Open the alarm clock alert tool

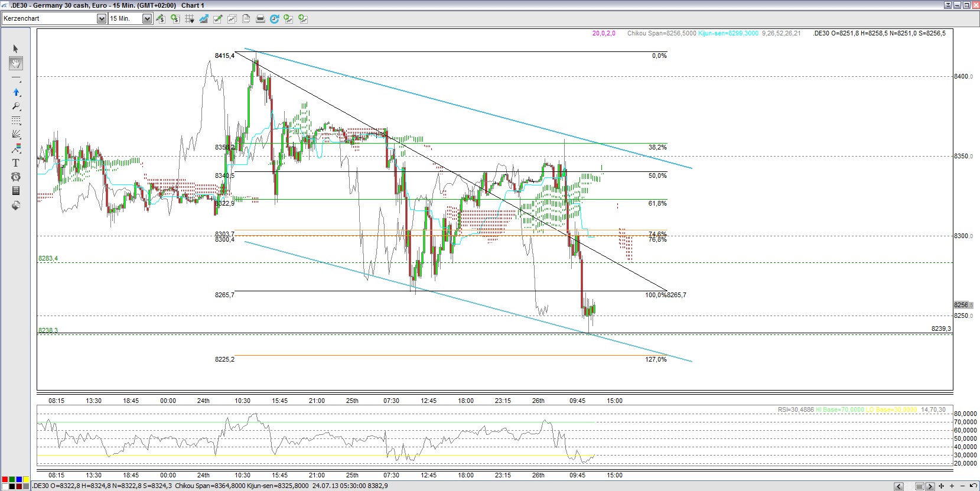click(16, 177)
